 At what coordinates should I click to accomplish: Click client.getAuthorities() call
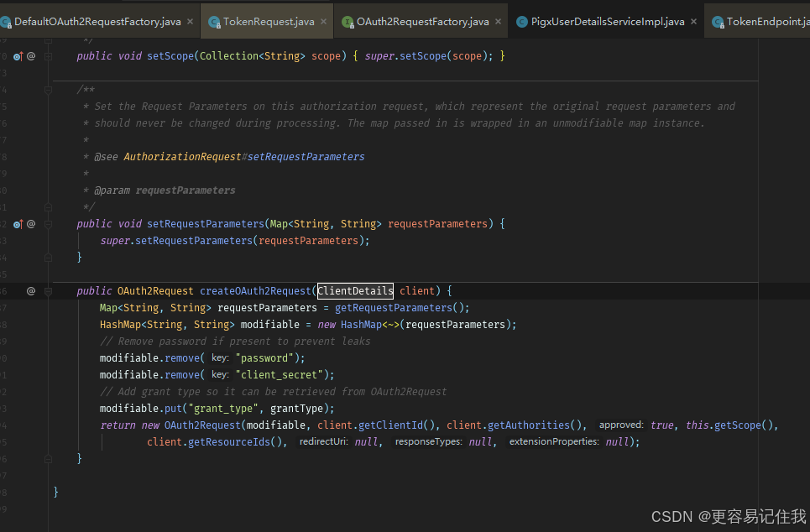[515, 425]
